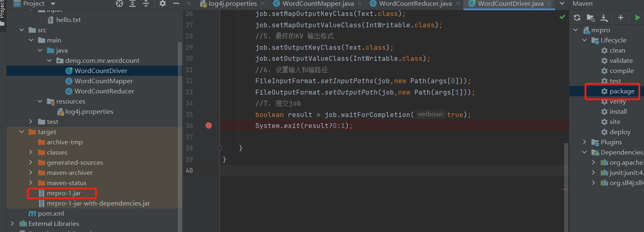Close the WordCountDriver.java tab
644x232 pixels.
pos(549,4)
